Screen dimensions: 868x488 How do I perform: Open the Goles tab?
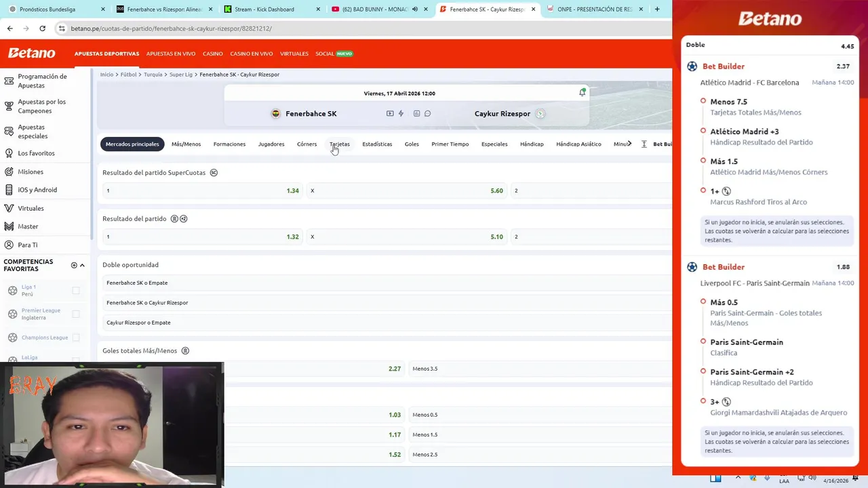click(x=412, y=144)
